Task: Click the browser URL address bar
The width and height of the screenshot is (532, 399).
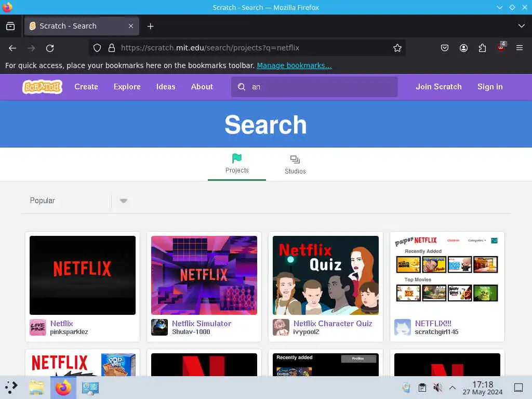Action: 247,48
